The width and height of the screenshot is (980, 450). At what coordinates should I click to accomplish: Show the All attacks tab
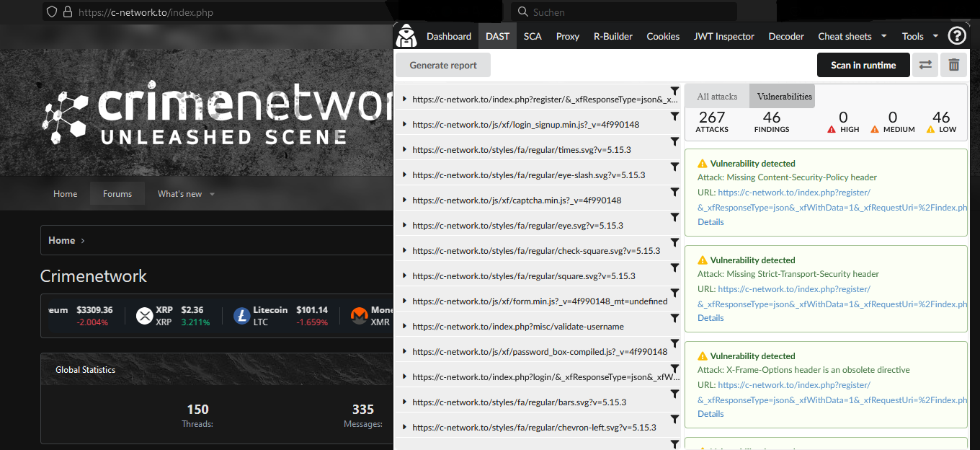click(717, 97)
